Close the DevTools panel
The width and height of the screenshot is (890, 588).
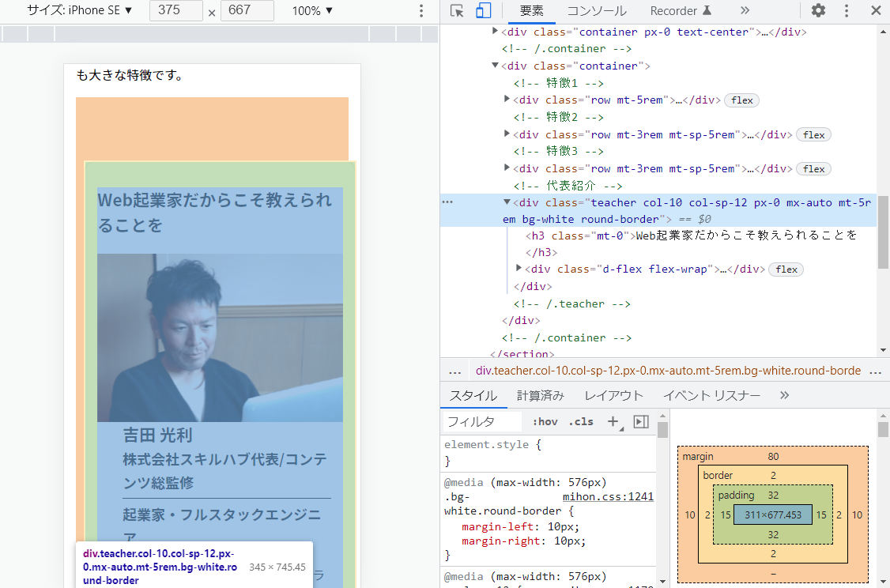876,11
